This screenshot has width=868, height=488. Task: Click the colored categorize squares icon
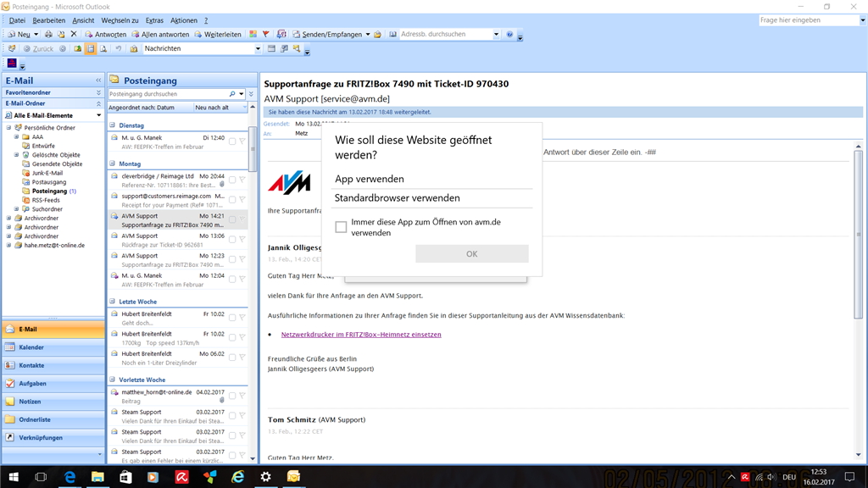click(x=253, y=34)
